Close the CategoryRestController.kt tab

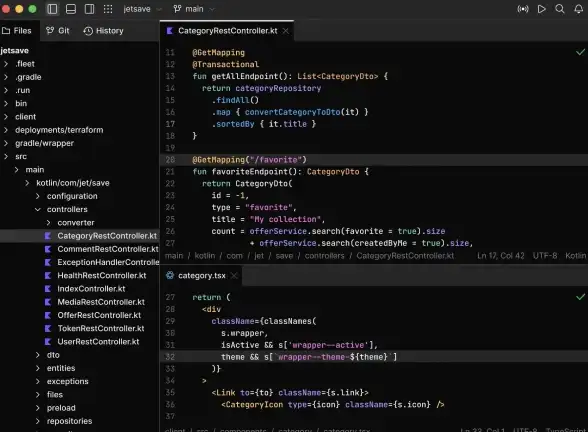point(286,31)
